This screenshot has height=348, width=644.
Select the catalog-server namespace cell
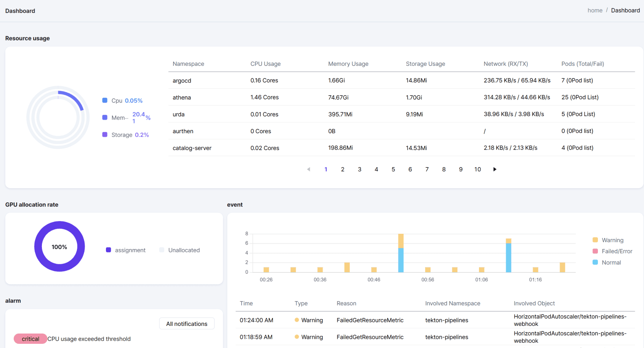pos(192,148)
